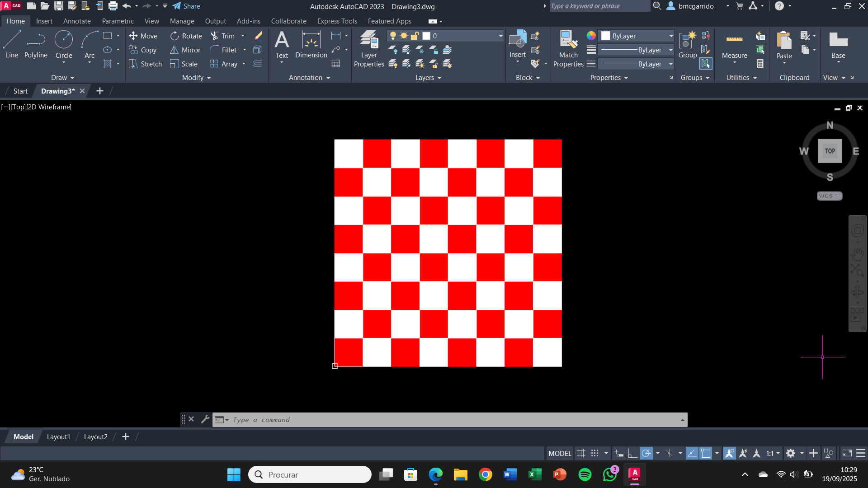This screenshot has width=868, height=488.
Task: Open the ByLayer object color dropdown
Action: pos(671,36)
